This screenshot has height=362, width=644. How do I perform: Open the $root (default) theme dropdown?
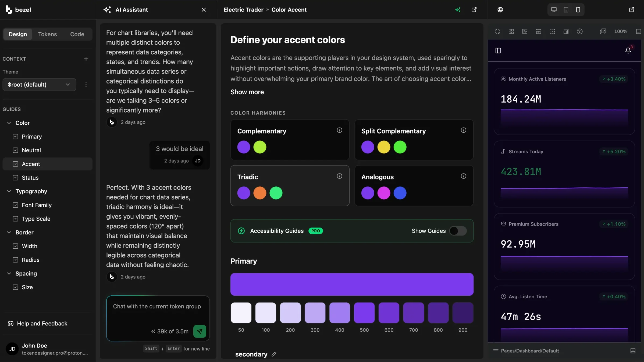click(40, 85)
